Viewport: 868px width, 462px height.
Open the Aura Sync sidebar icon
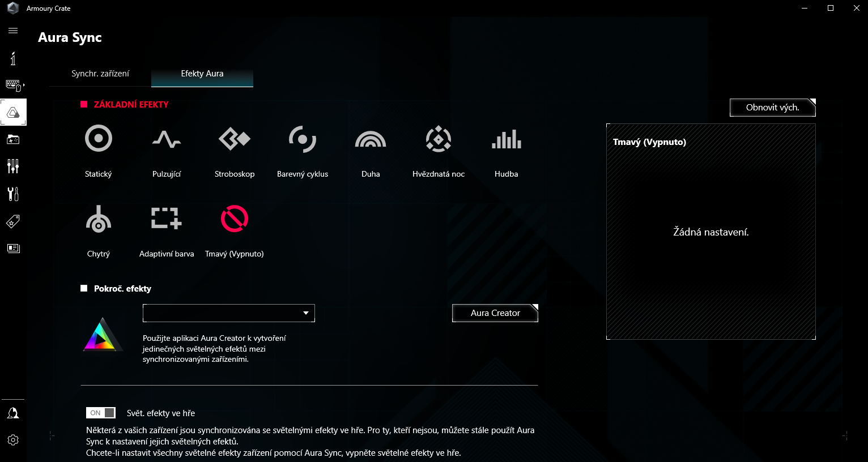(13, 112)
